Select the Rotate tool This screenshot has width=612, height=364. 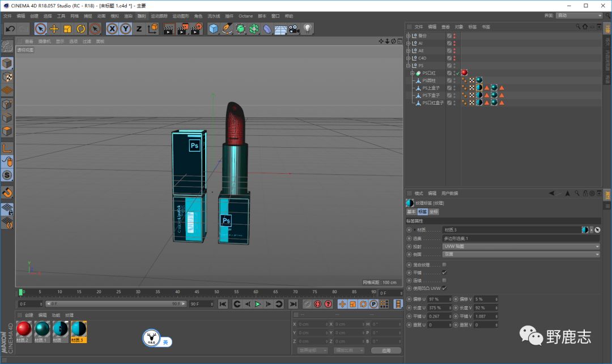click(x=81, y=29)
